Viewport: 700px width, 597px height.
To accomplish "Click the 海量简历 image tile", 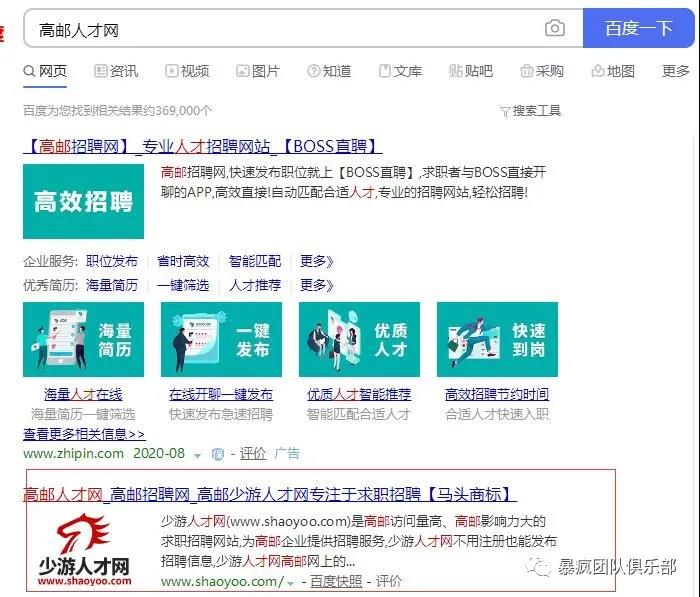I will pos(83,339).
